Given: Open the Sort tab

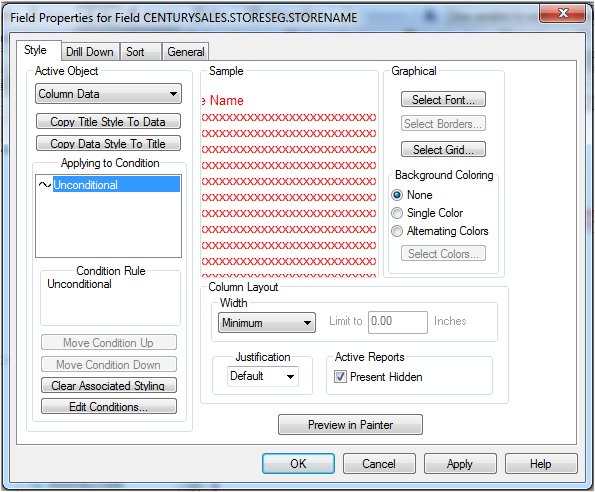Looking at the screenshot, I should tap(140, 52).
